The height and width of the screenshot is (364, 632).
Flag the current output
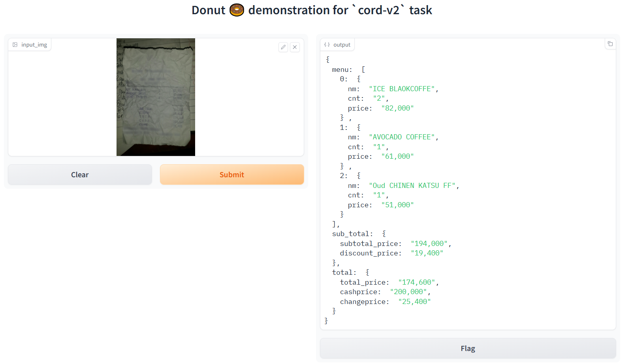click(468, 348)
